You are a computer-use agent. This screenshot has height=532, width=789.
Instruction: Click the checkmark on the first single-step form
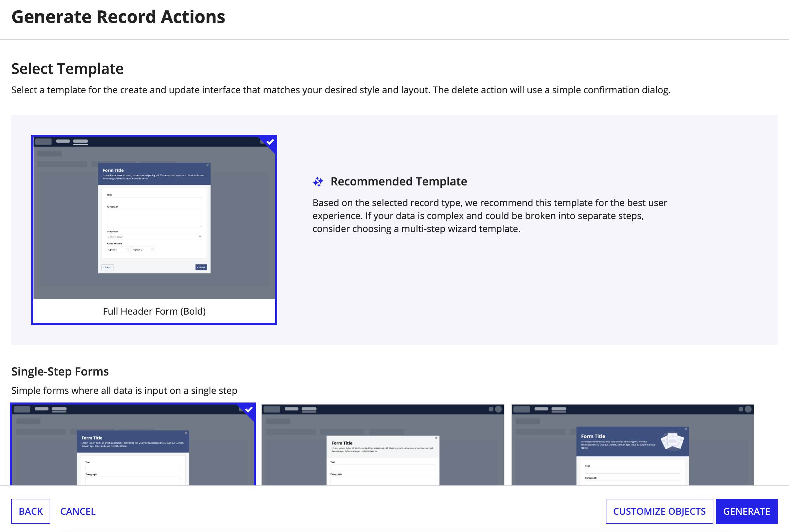[249, 409]
